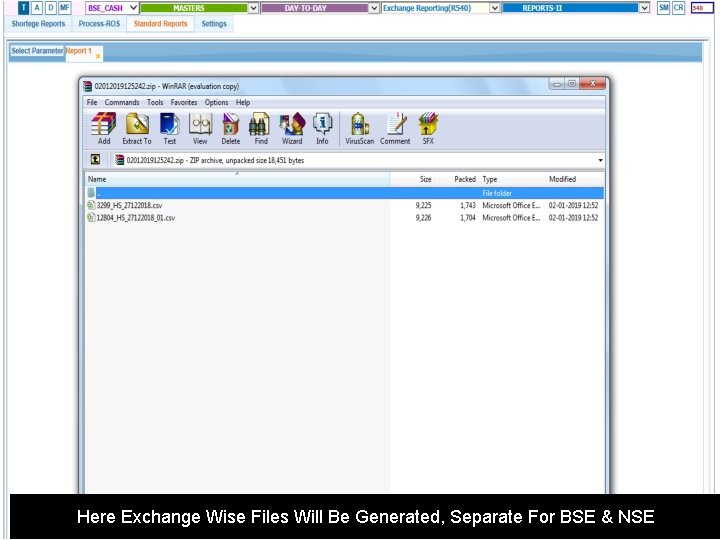The width and height of the screenshot is (720, 540).
Task: Click the MF button at top
Action: (65, 8)
